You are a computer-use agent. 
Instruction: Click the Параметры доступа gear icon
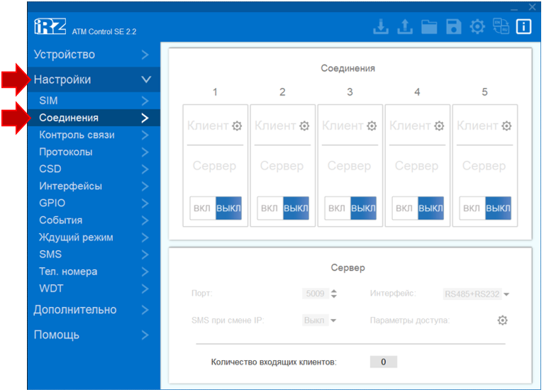click(502, 320)
